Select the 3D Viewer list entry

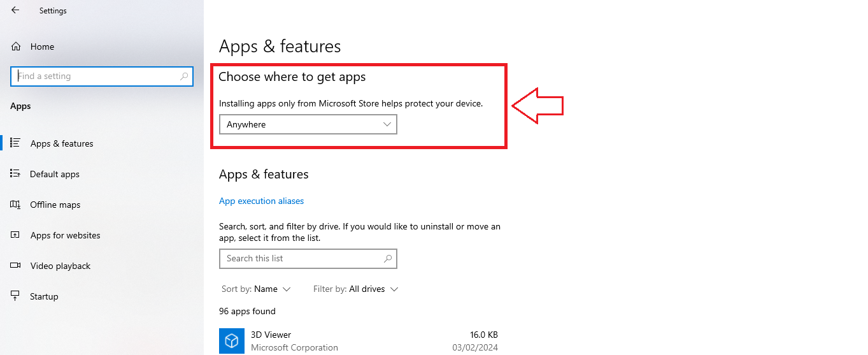pyautogui.click(x=359, y=341)
